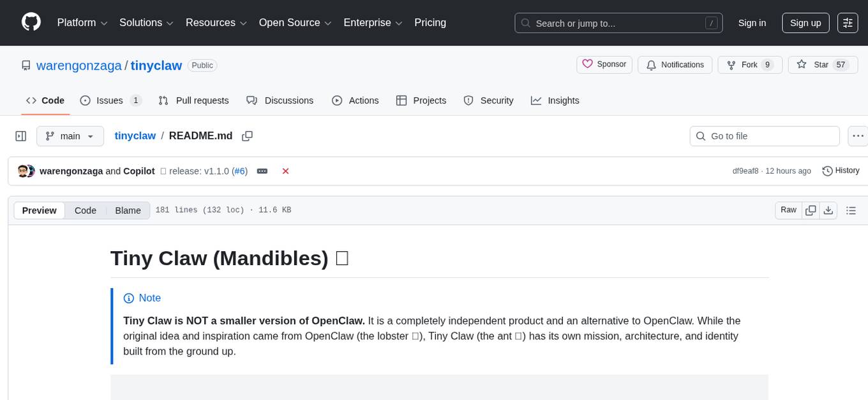Download the raw README file
This screenshot has height=400, width=868.
tap(828, 210)
